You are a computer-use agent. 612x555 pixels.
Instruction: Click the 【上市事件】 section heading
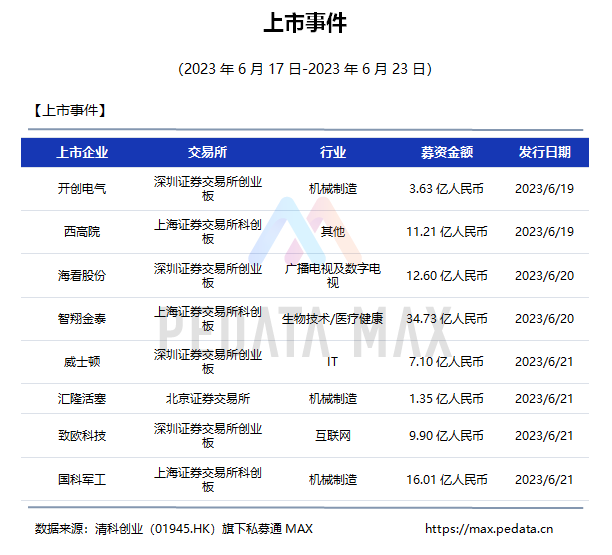click(x=70, y=110)
